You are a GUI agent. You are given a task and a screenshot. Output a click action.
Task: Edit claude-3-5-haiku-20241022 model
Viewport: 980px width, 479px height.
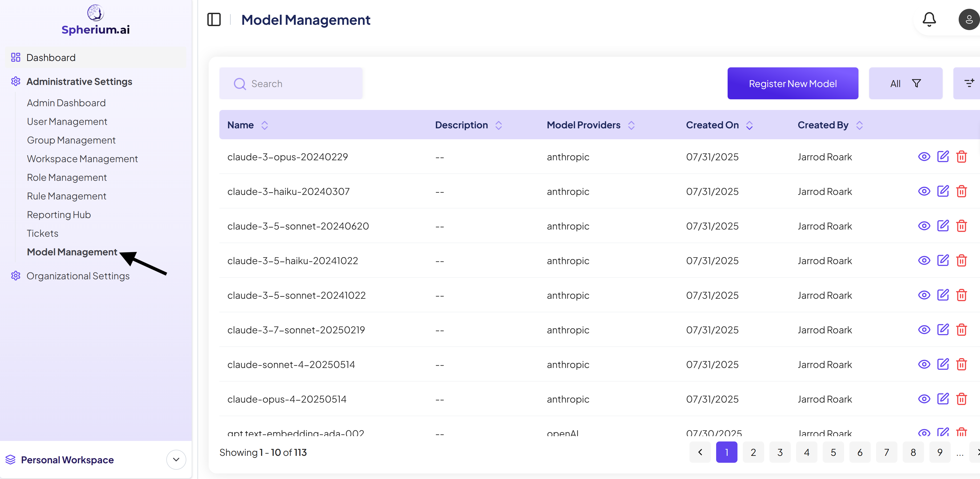[943, 260]
